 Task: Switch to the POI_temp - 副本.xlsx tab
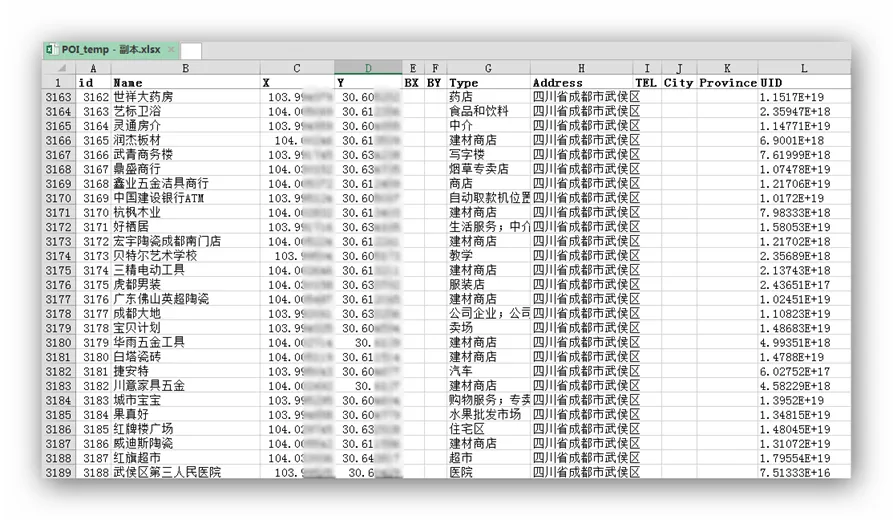111,50
